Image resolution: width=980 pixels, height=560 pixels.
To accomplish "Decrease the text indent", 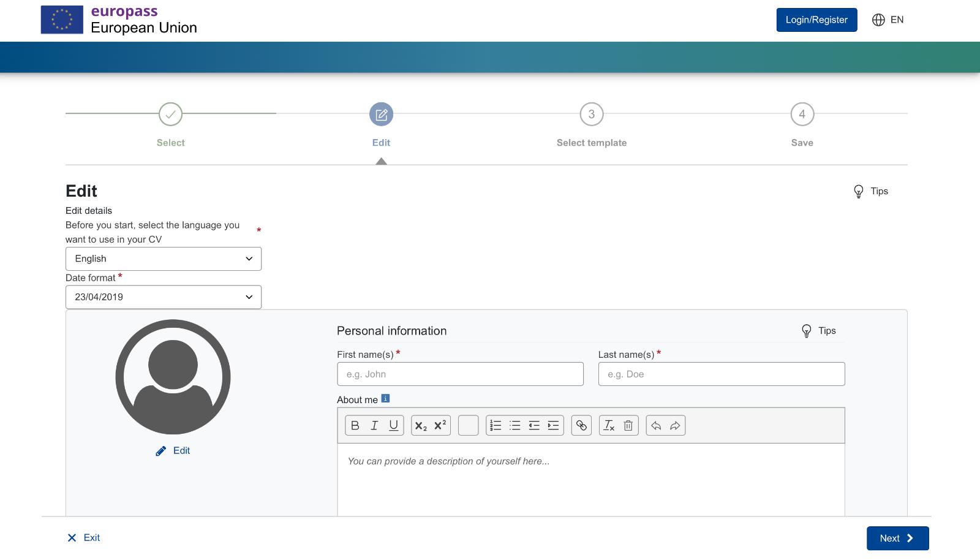I will click(x=534, y=425).
